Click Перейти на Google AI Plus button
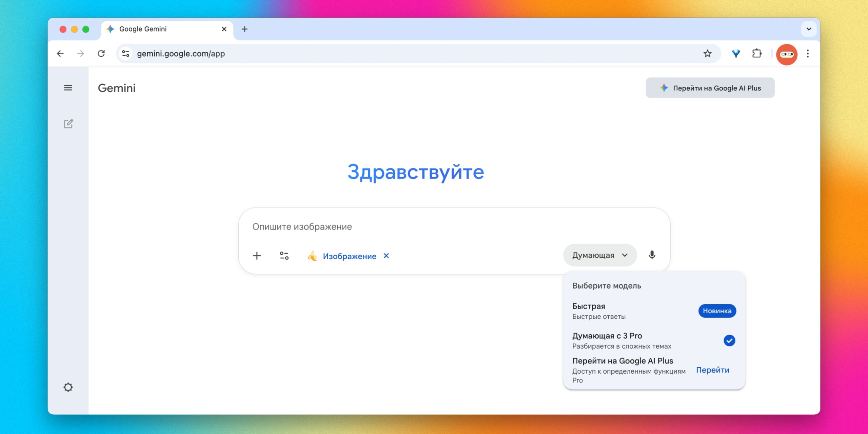The width and height of the screenshot is (868, 434). [710, 87]
